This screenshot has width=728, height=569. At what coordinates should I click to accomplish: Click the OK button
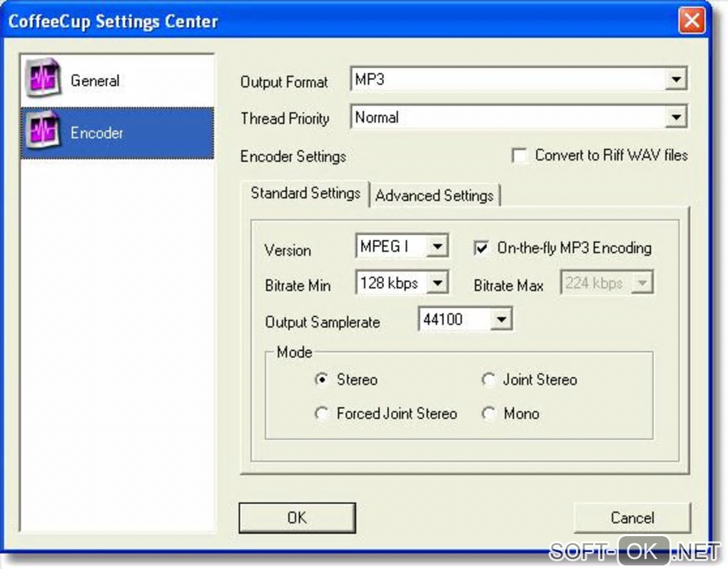[x=297, y=518]
